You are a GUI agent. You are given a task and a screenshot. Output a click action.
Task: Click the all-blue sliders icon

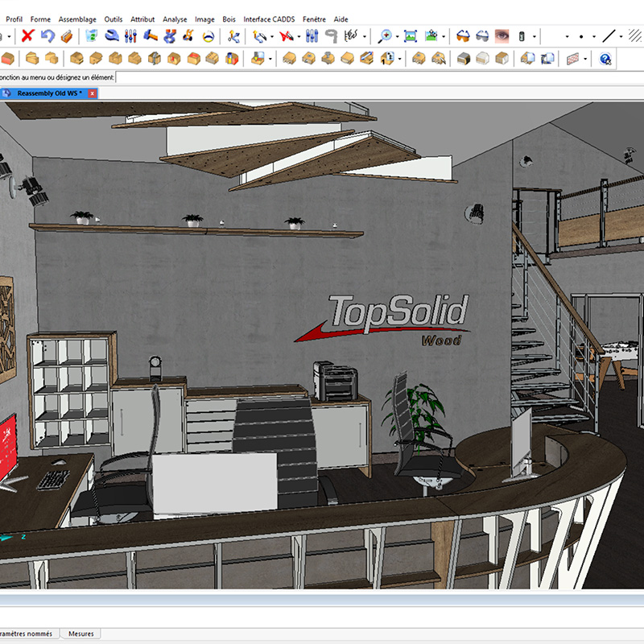312,36
